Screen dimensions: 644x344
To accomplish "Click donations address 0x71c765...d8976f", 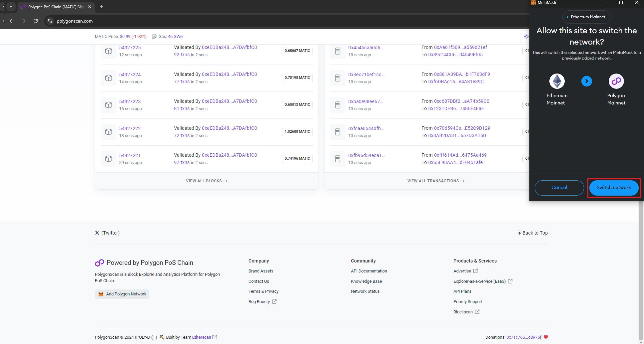I will click(x=524, y=337).
